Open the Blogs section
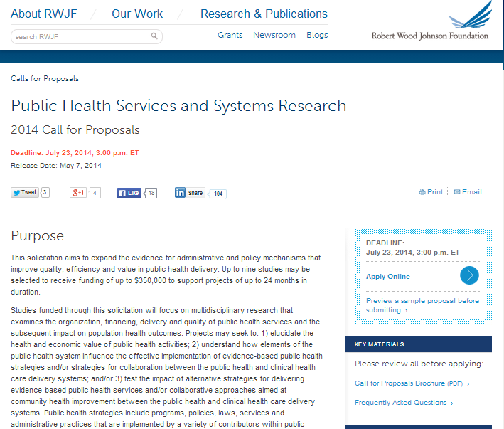 [317, 35]
